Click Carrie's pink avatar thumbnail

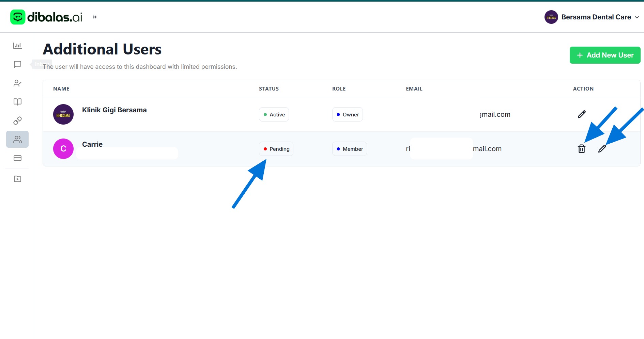pyautogui.click(x=63, y=149)
